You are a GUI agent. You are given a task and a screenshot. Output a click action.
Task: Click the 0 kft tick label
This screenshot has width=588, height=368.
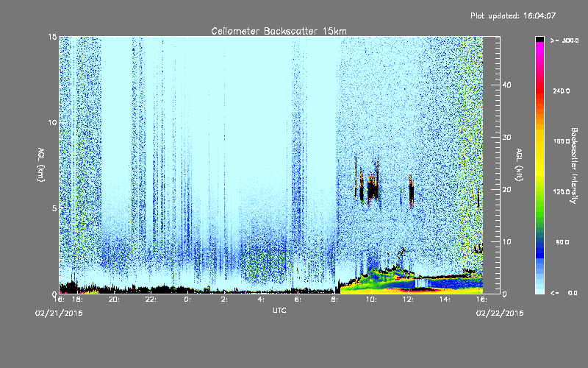coord(504,294)
